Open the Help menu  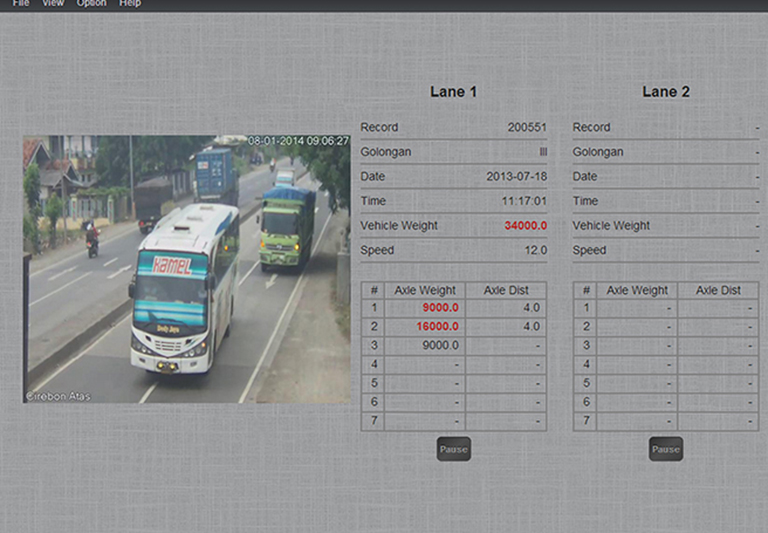click(130, 4)
